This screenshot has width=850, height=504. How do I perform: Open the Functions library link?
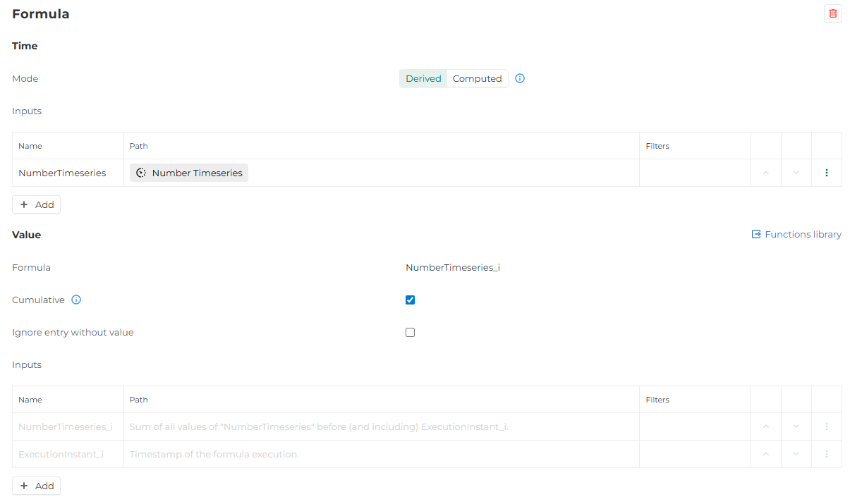click(x=796, y=234)
